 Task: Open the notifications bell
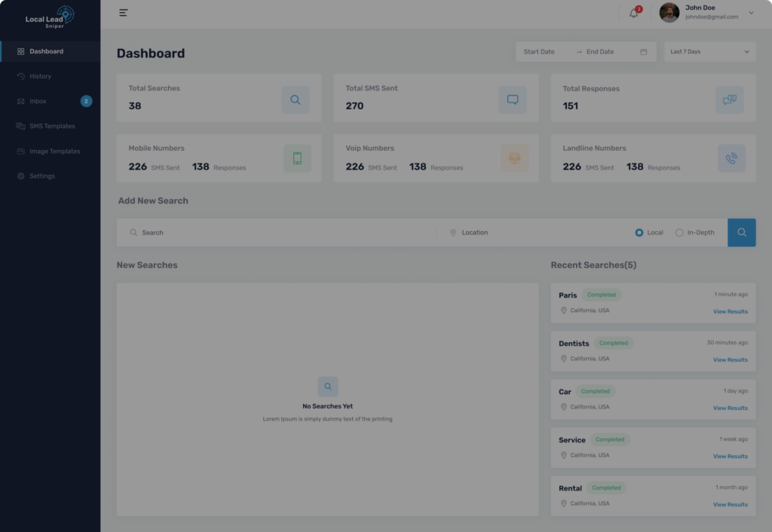(633, 13)
